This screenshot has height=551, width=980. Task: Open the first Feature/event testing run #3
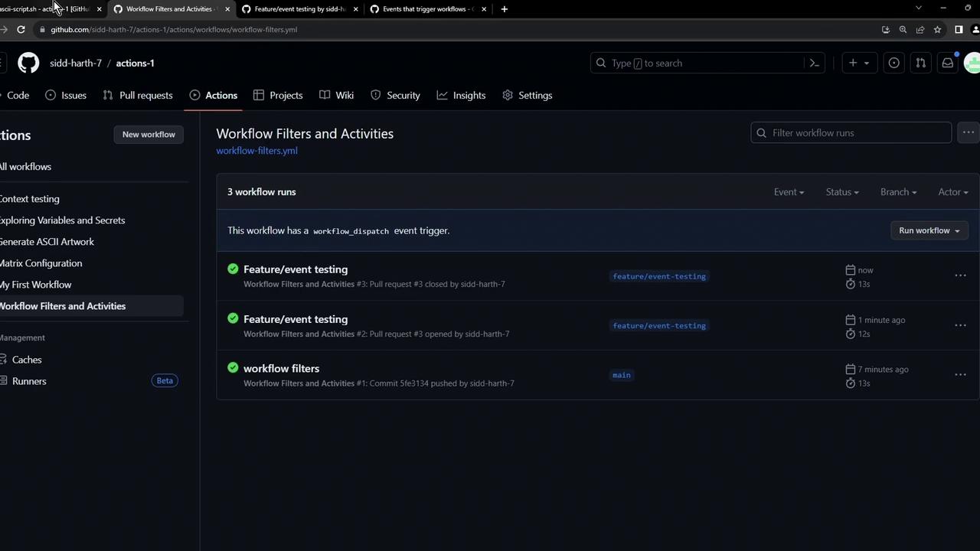coord(296,269)
